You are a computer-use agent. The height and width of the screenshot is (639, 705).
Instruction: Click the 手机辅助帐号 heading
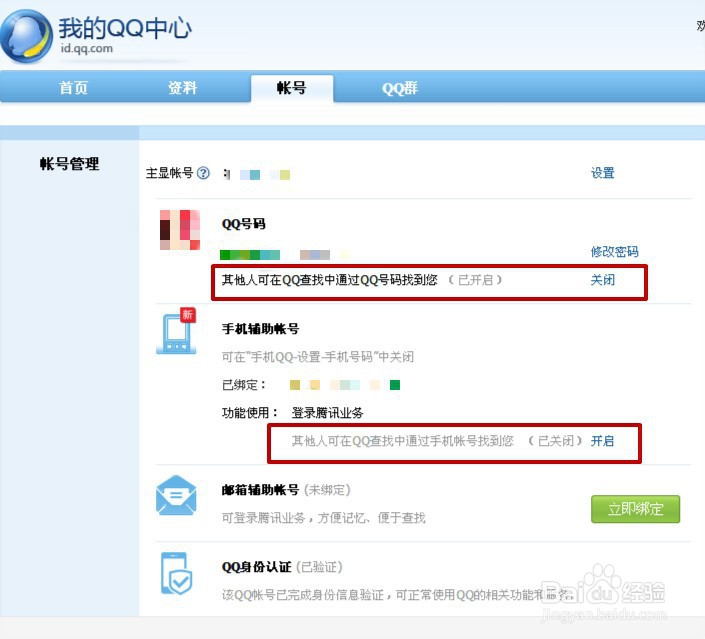[x=260, y=329]
